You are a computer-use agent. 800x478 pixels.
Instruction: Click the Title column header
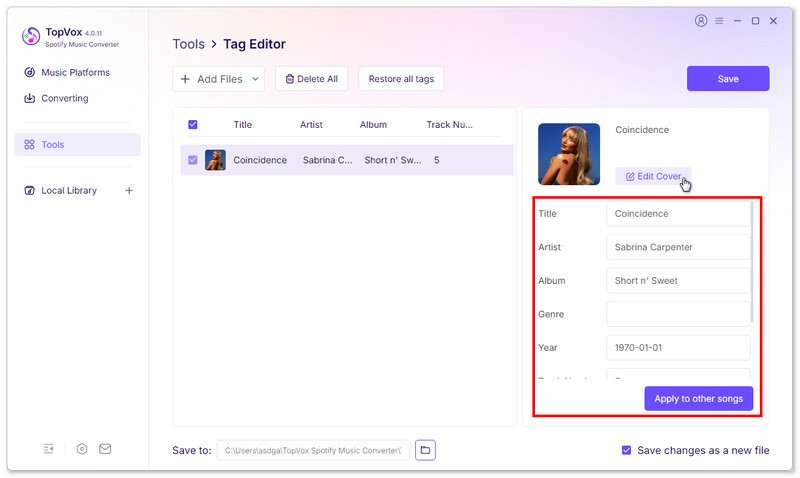click(242, 124)
